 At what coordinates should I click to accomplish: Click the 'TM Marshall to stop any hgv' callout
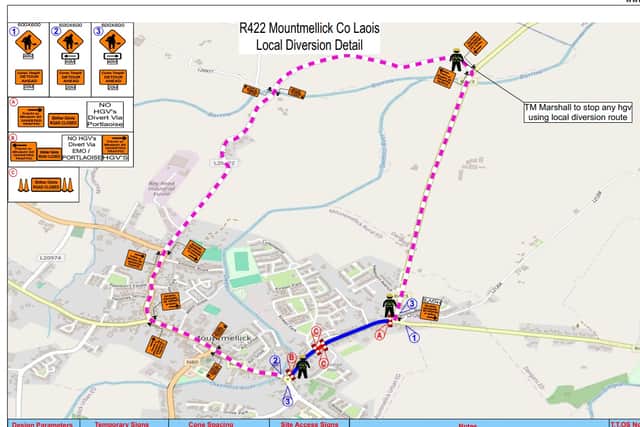point(578,112)
